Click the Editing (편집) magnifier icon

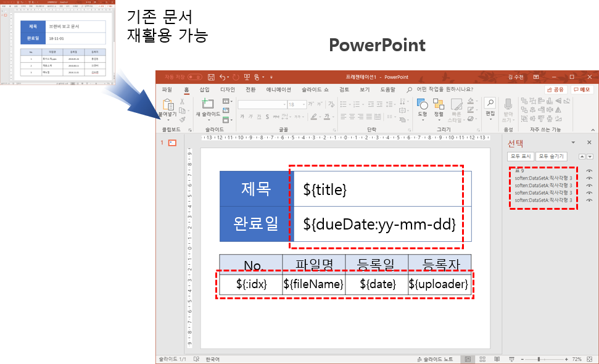click(490, 103)
